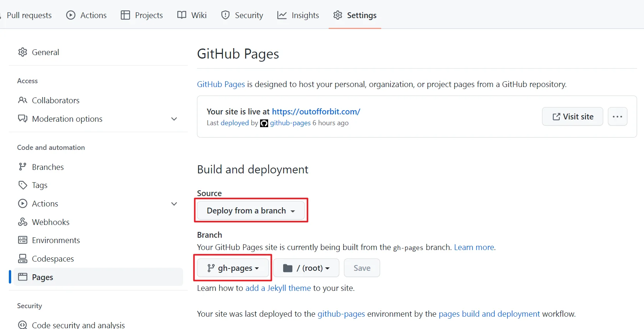Open the add a Jekyll theme link
644x329 pixels.
[x=278, y=288]
